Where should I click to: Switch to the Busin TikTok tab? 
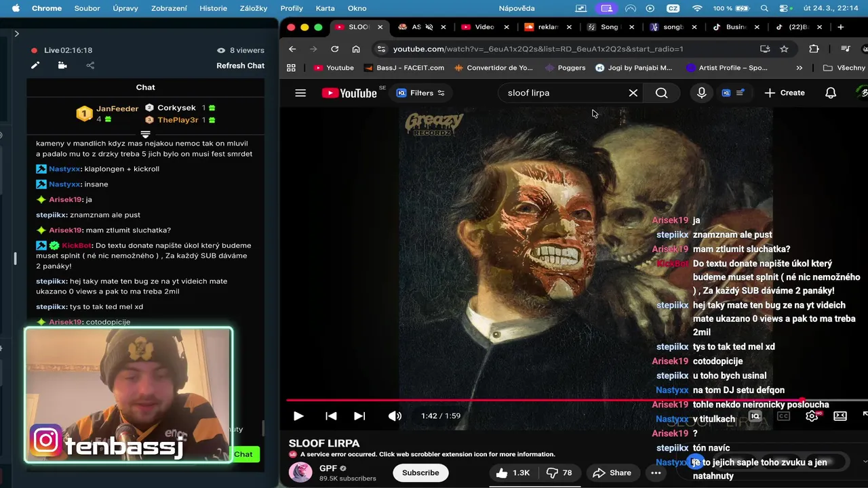point(735,27)
